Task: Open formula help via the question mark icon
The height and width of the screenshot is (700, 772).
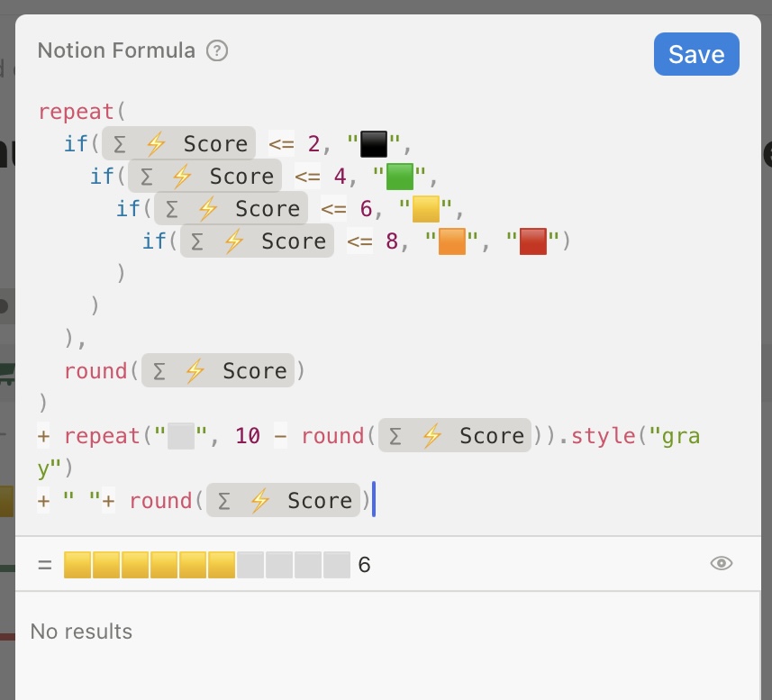Action: click(x=216, y=51)
